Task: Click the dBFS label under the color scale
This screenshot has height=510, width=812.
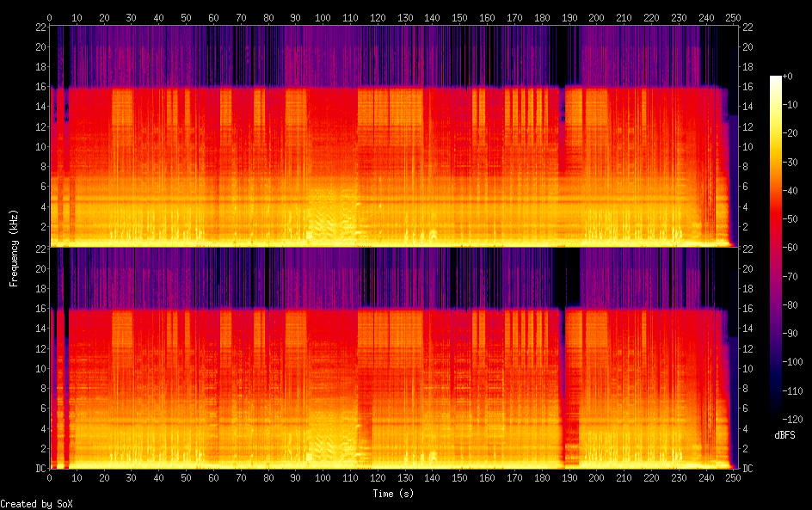Action: pyautogui.click(x=784, y=436)
